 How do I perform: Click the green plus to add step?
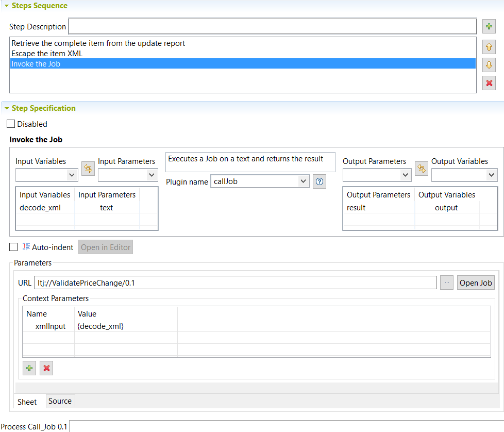pyautogui.click(x=489, y=26)
